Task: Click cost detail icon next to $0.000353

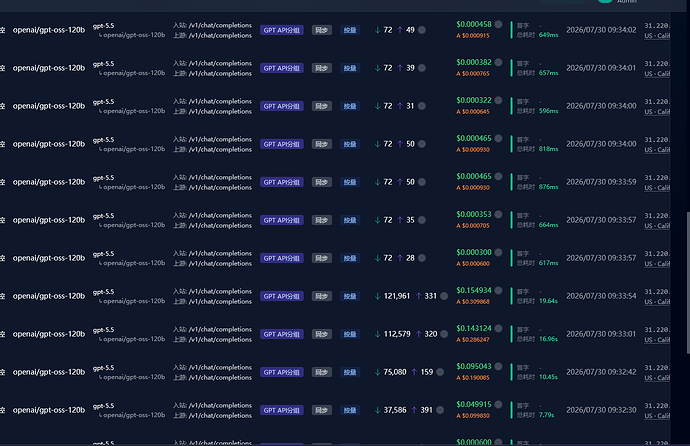Action: point(498,214)
